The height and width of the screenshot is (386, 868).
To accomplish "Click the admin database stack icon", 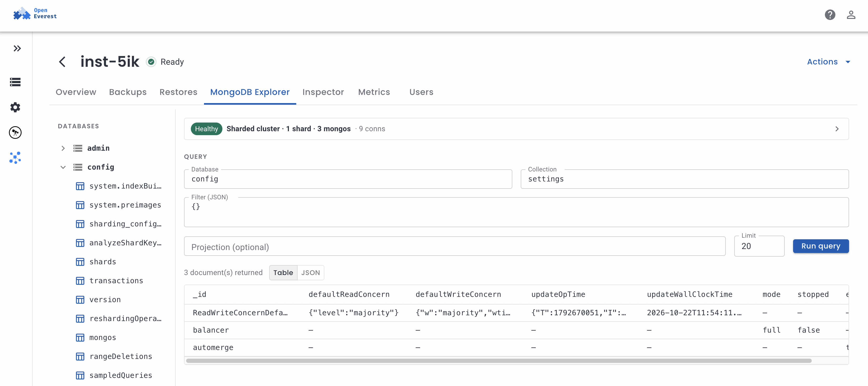I will 78,148.
